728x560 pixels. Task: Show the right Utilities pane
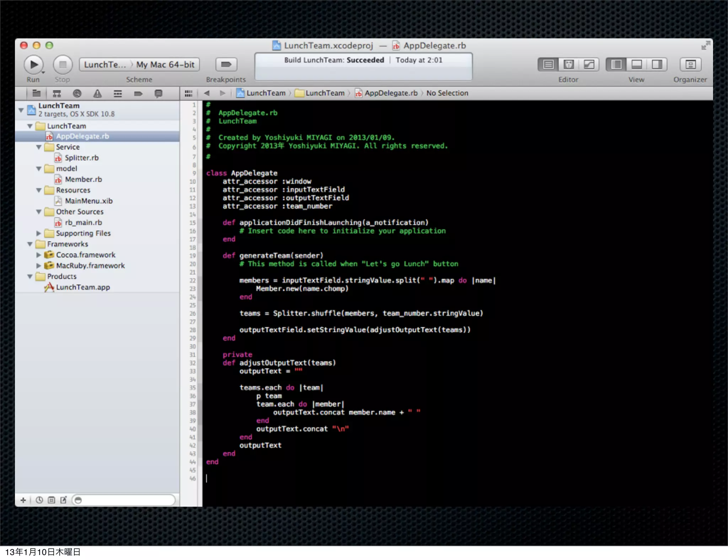657,65
